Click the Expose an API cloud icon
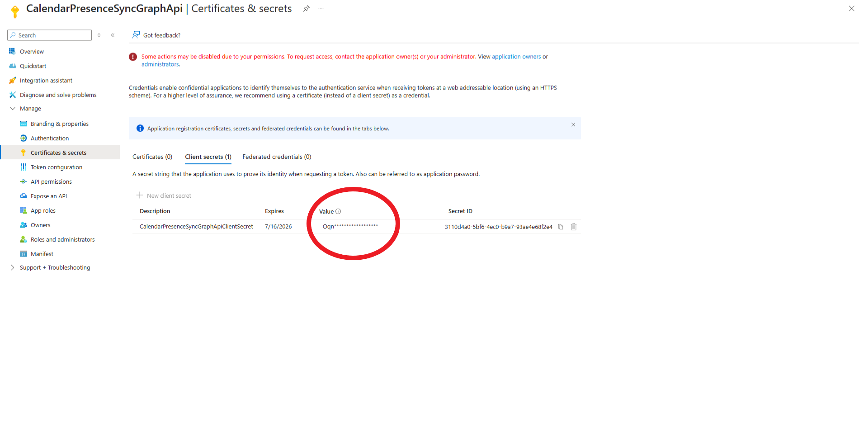Viewport: 868px width, 448px height. pyautogui.click(x=24, y=196)
